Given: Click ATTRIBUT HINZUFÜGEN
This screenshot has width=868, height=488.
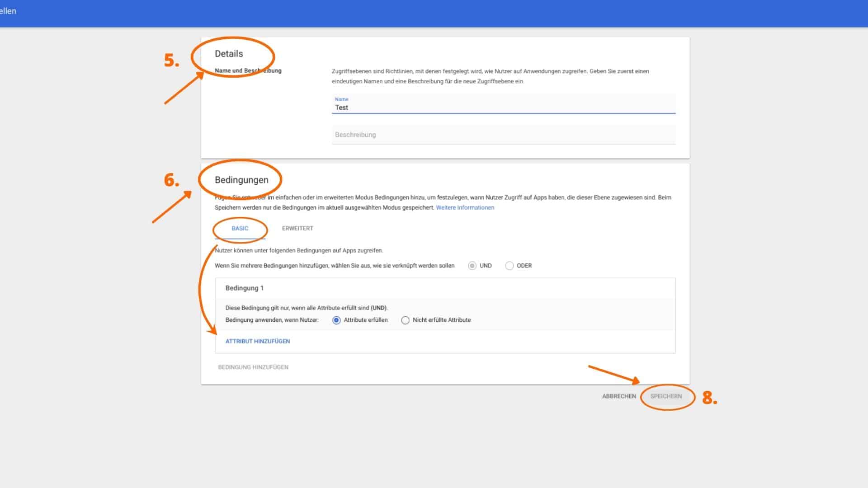Looking at the screenshot, I should [x=258, y=342].
